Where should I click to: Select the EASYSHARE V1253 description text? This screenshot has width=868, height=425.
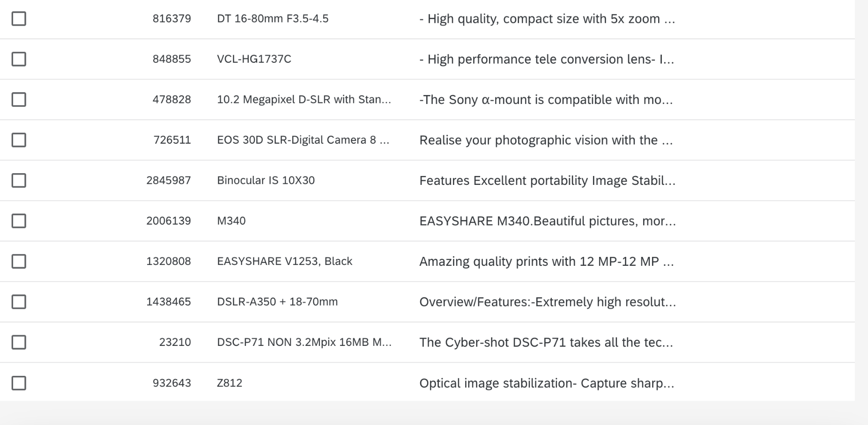(546, 261)
